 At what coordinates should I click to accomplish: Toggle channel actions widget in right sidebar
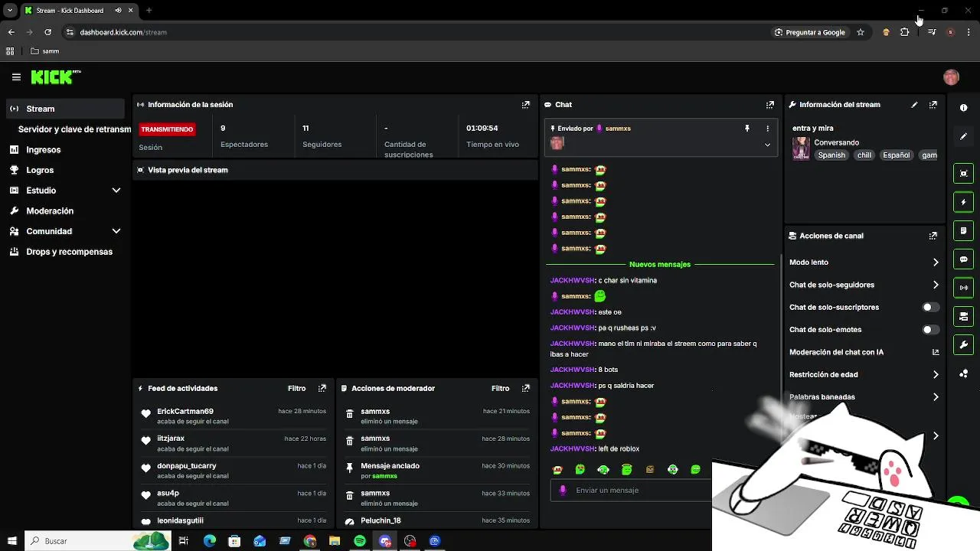964,316
